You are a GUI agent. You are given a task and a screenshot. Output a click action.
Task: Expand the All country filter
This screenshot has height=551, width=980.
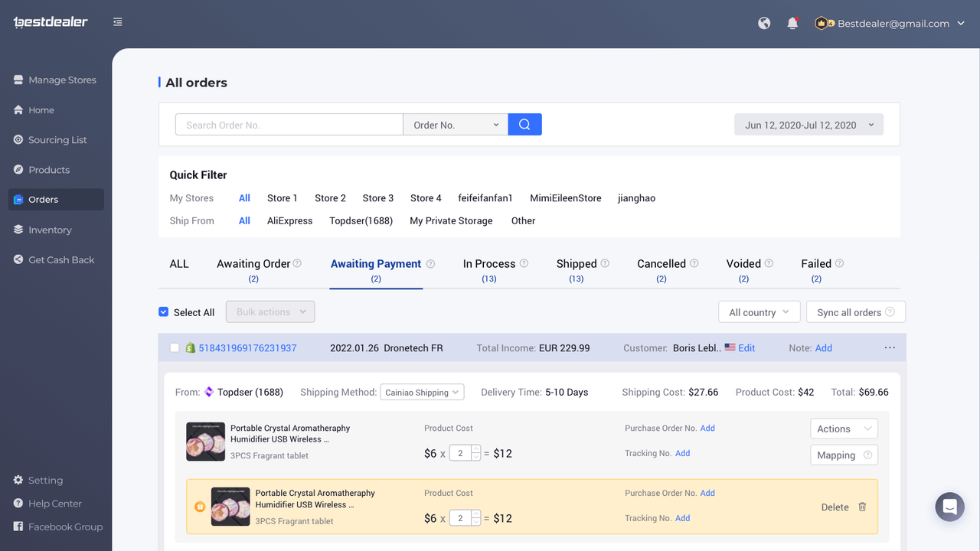[759, 312]
